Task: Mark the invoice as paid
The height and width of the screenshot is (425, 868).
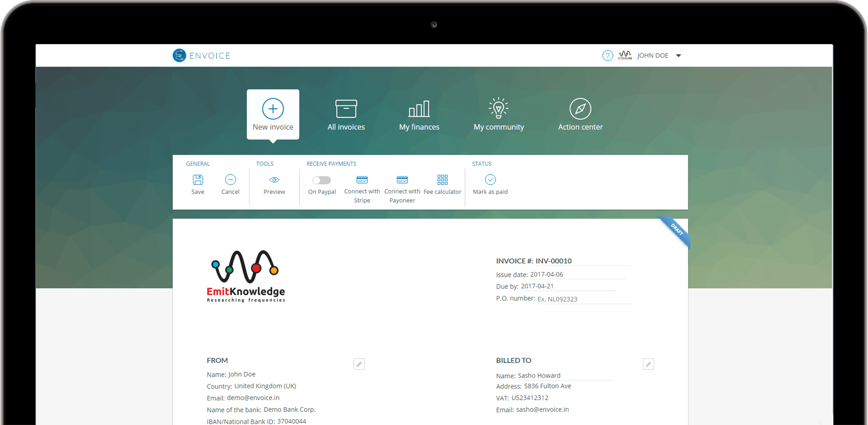Action: click(490, 180)
